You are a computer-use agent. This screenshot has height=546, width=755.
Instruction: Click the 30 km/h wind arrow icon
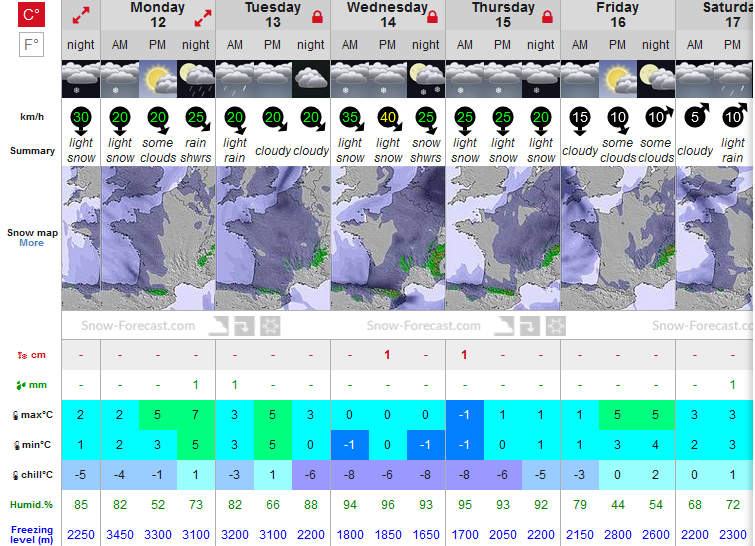click(x=81, y=120)
